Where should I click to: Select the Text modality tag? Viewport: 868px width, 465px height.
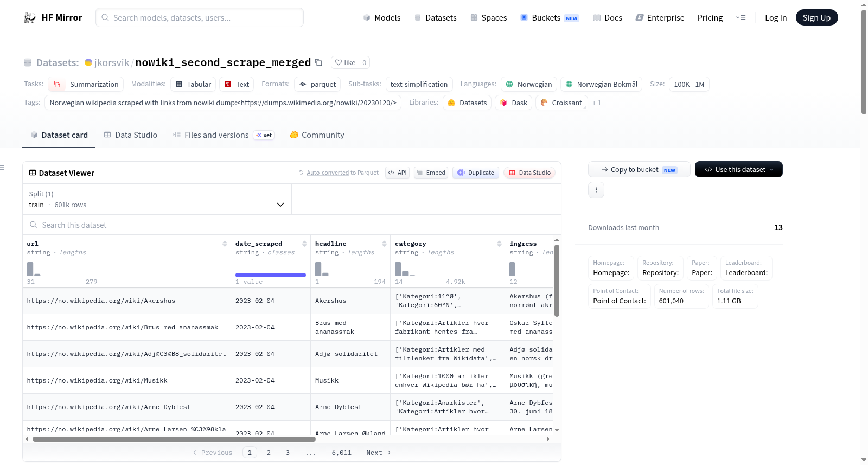coord(237,84)
